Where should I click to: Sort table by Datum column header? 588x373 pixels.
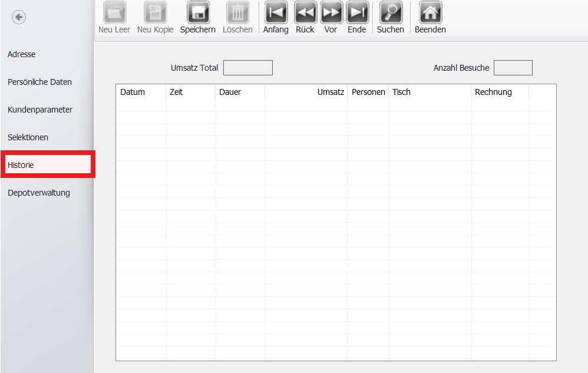pos(133,92)
